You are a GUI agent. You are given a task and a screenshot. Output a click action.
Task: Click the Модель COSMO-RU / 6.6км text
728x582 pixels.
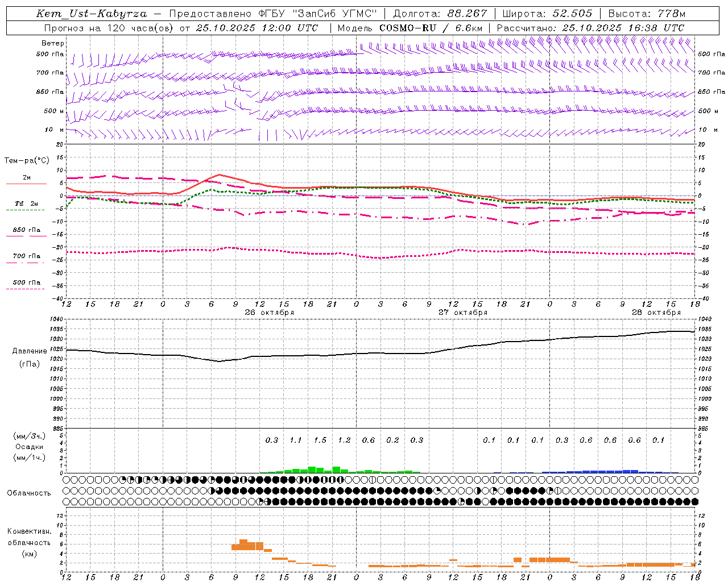(410, 28)
